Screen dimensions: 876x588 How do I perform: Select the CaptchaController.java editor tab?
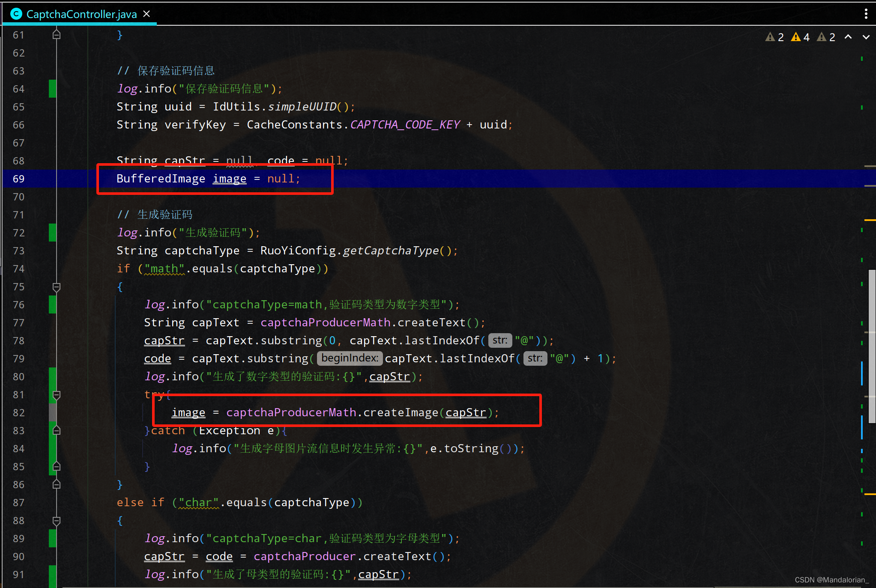click(81, 14)
